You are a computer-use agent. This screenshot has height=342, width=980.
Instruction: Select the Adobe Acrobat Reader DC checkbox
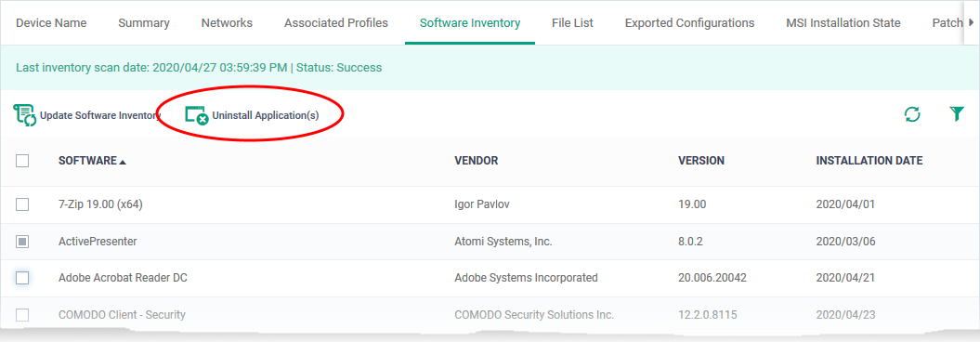tap(22, 278)
